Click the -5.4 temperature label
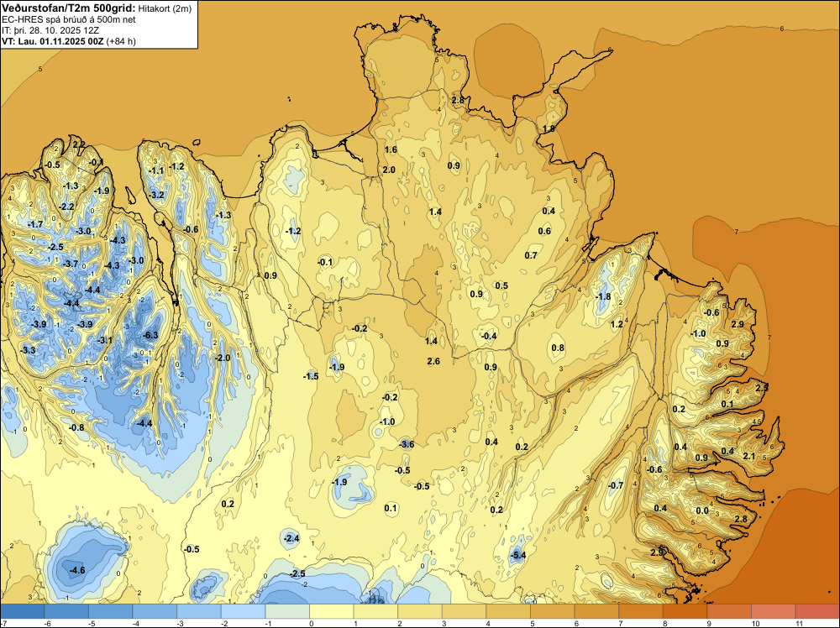840x628 pixels. [x=518, y=555]
